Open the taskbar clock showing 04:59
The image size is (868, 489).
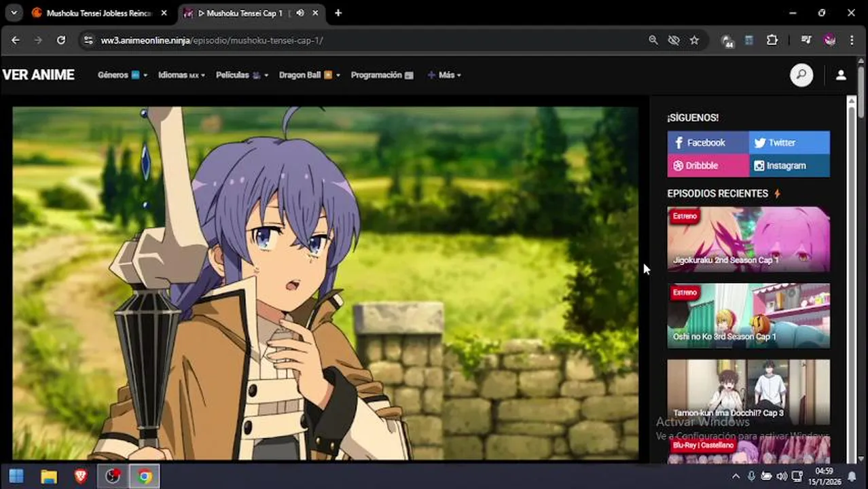(825, 476)
